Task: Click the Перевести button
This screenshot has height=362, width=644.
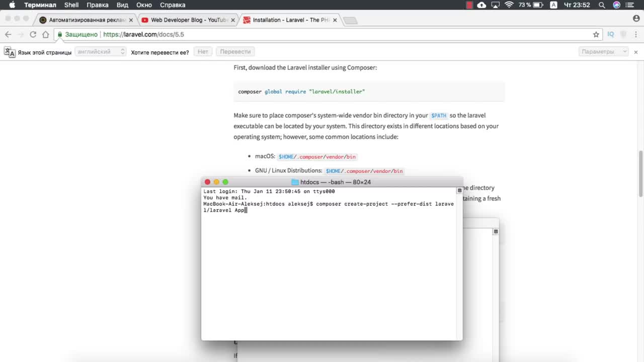Action: (x=235, y=52)
